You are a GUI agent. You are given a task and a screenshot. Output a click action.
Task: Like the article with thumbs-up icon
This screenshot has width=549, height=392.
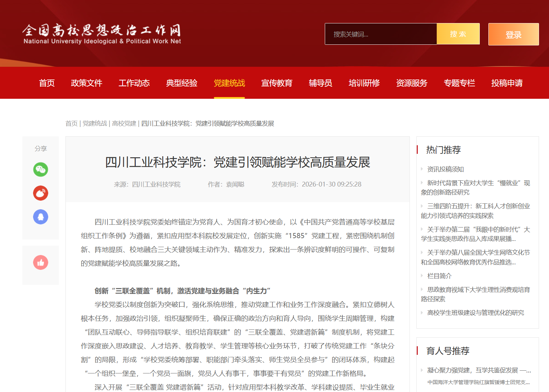coord(41,263)
